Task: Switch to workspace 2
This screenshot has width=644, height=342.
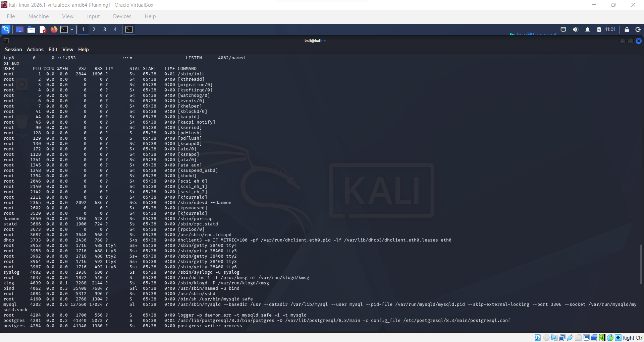Action: (x=94, y=29)
